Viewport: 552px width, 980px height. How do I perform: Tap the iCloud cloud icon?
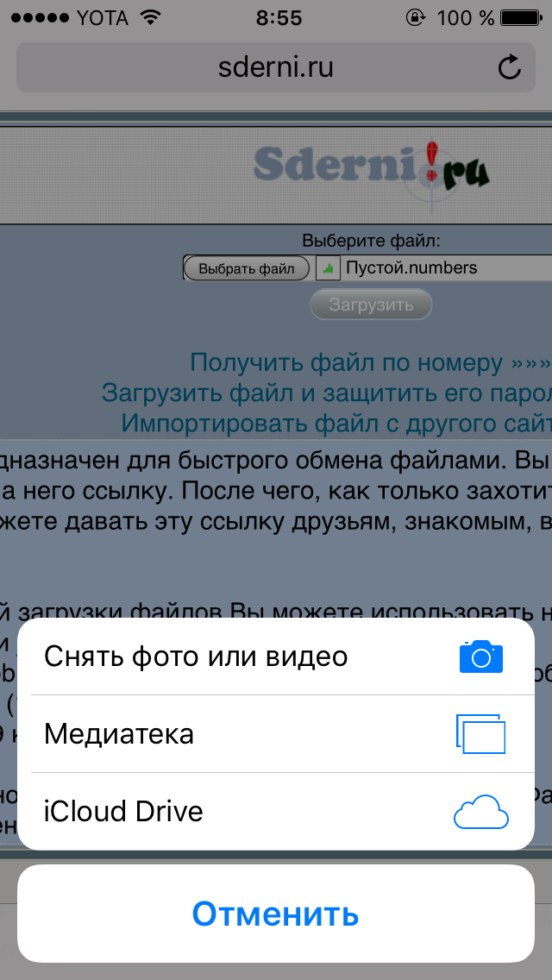coord(480,812)
